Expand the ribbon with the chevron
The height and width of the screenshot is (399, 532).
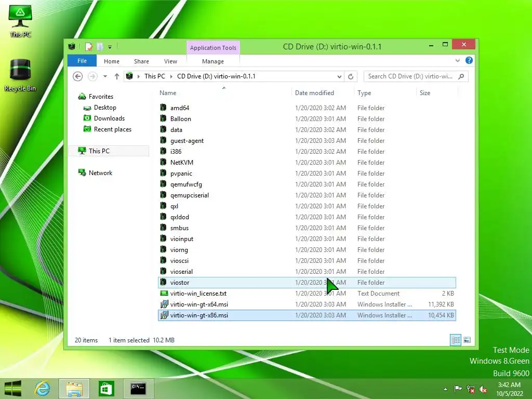(457, 60)
